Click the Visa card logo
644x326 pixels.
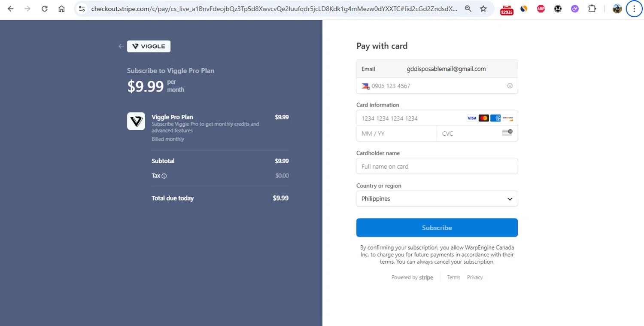pyautogui.click(x=472, y=118)
